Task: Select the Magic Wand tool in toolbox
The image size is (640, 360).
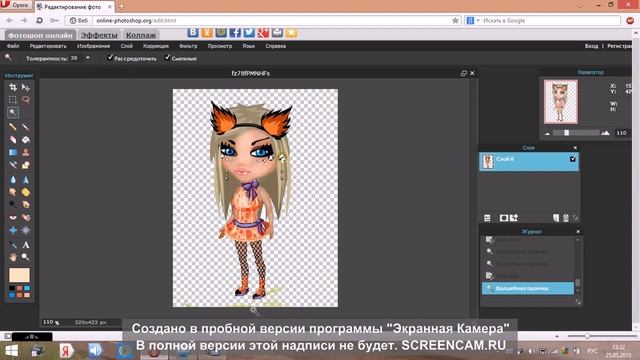Action: 13,112
